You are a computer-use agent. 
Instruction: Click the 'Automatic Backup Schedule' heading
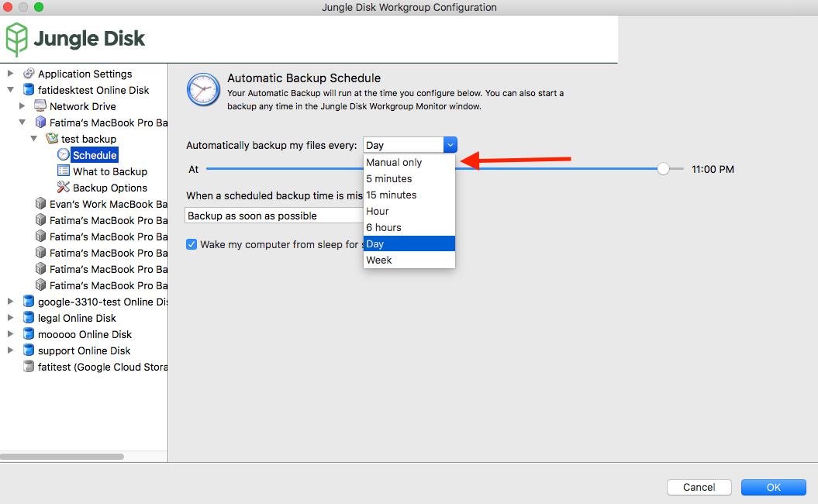coord(304,78)
